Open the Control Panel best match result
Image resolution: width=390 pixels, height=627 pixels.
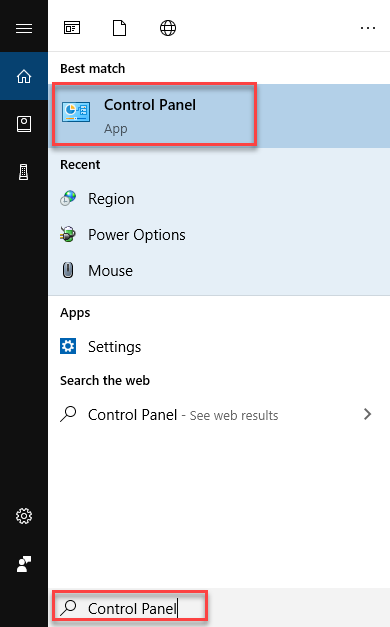coord(219,115)
